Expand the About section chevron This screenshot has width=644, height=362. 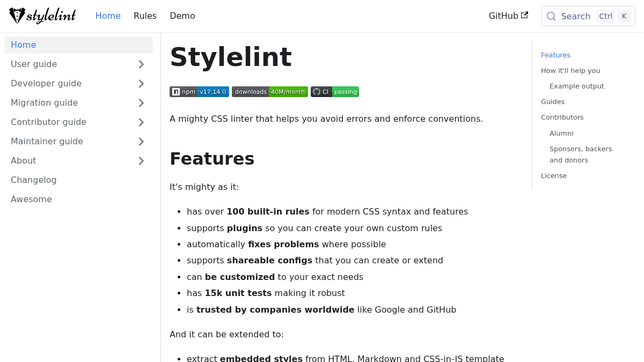[141, 161]
